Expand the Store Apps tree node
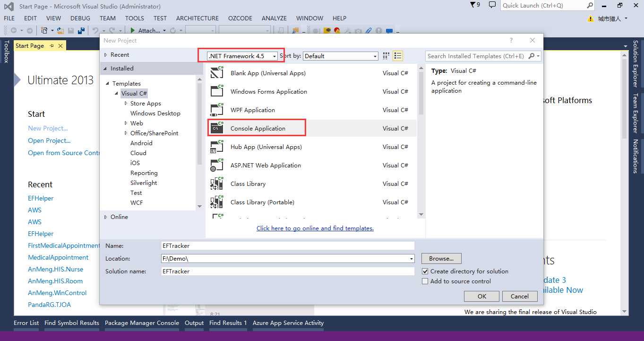Viewport: 644px width, 341px height. coord(126,103)
